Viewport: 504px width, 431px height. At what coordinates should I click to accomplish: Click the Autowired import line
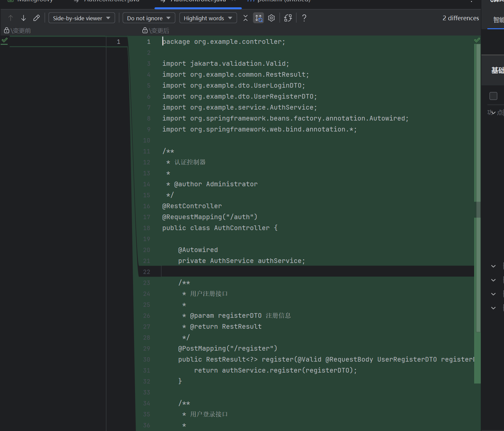point(285,118)
